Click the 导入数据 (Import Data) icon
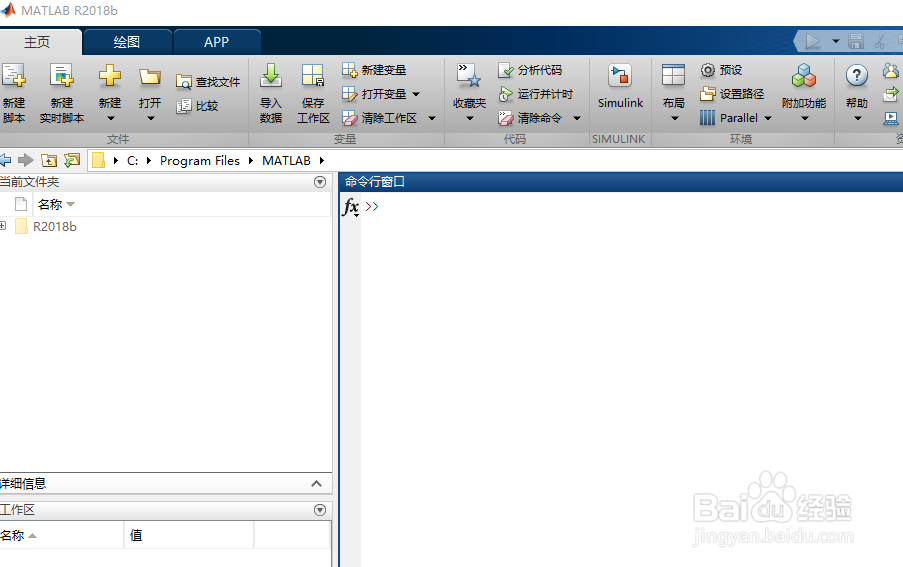 click(x=271, y=75)
